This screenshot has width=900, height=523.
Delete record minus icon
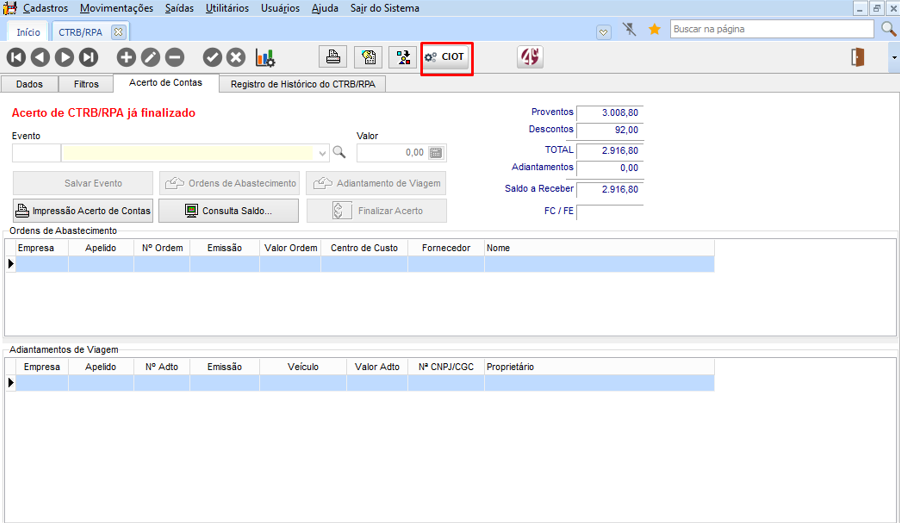pos(174,57)
